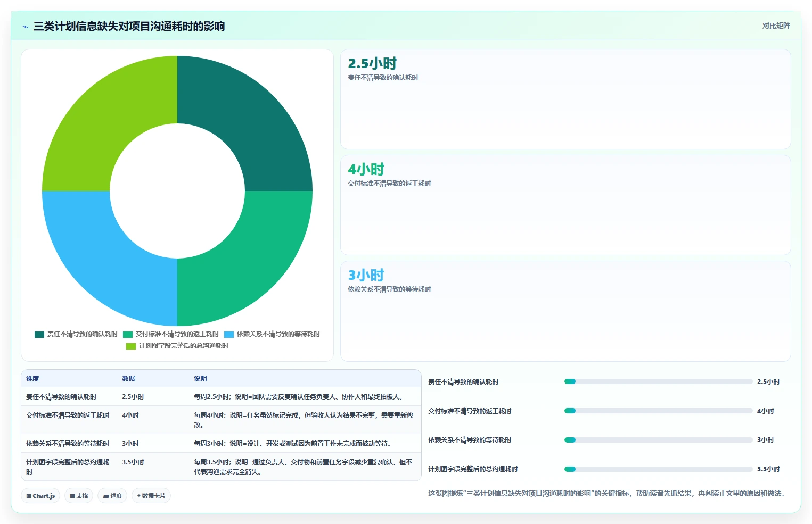Toggle the 依赖关系不清导致的等待耗时 legend color box
This screenshot has width=812, height=524.
coord(229,334)
